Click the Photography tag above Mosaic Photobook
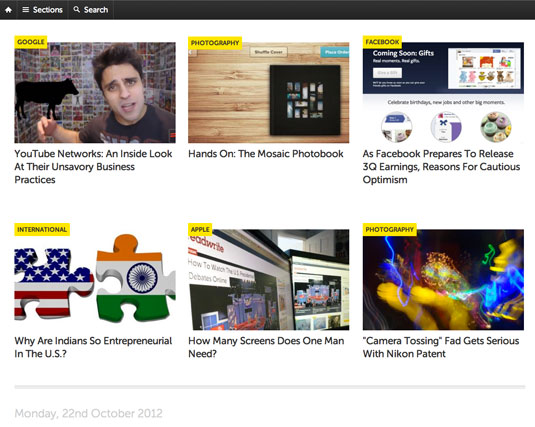Screen dimensions: 535x427 coord(215,43)
